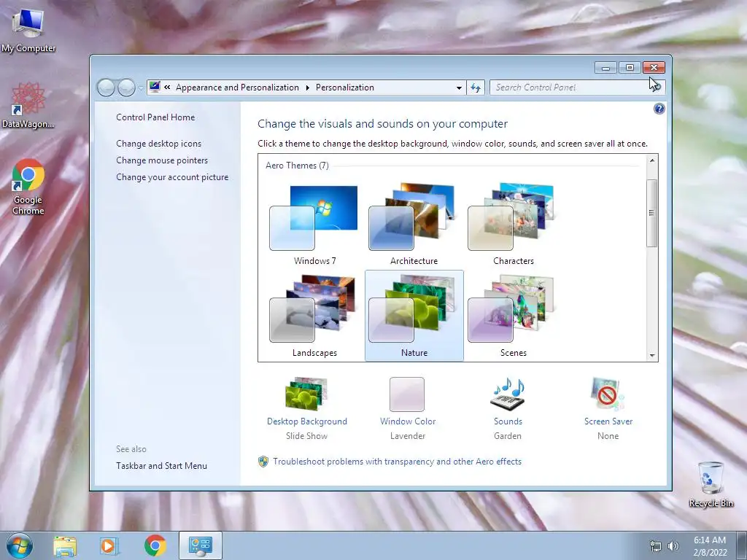Select the DataWagon desktop shortcut
Screen dimensions: 747x560
(28, 105)
